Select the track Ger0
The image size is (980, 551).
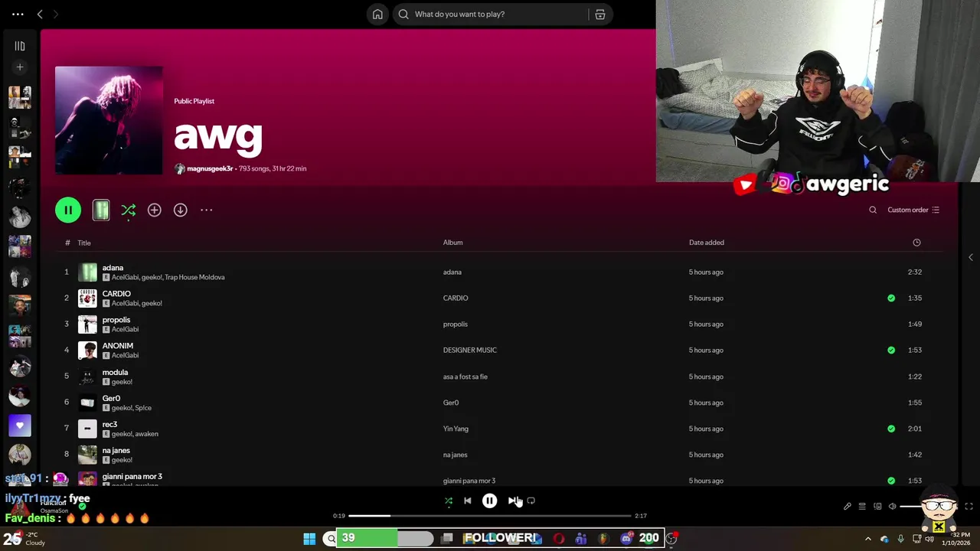111,398
